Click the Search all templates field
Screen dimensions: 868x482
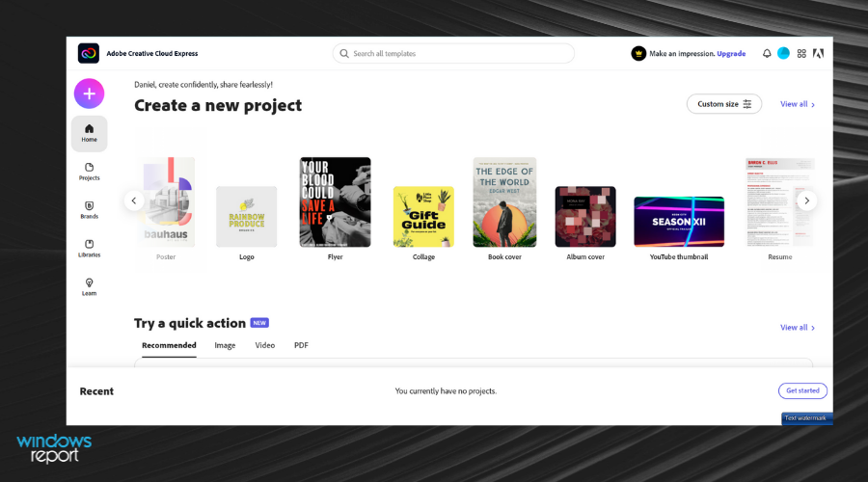point(453,54)
